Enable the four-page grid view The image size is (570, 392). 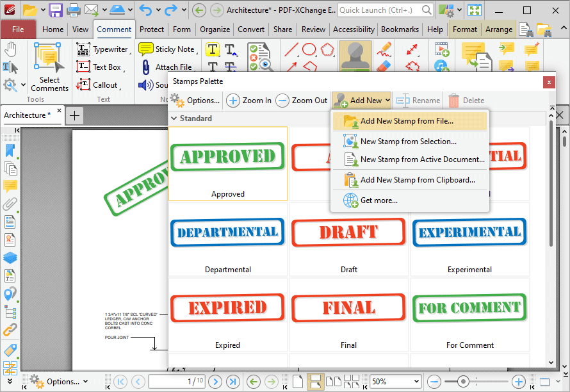click(351, 381)
